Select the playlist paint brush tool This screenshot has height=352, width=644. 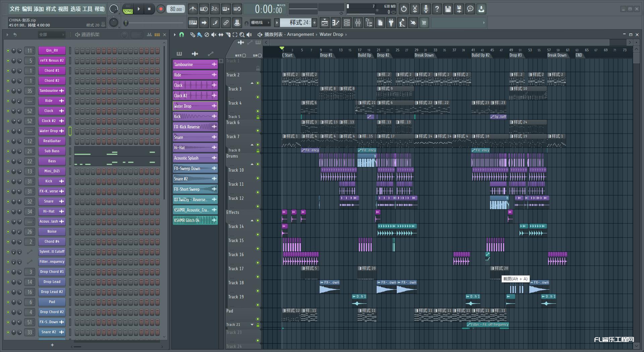tap(200, 35)
